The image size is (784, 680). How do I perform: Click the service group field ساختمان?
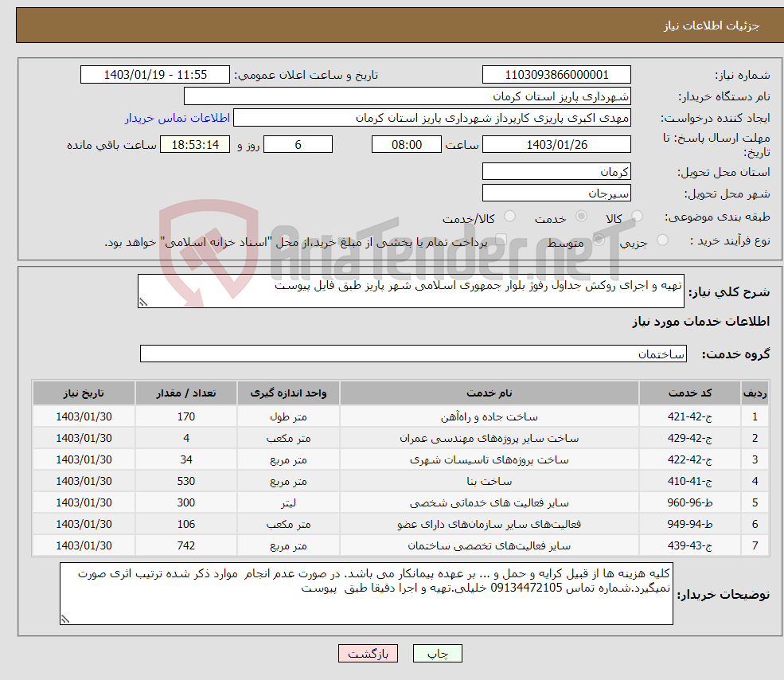point(414,354)
